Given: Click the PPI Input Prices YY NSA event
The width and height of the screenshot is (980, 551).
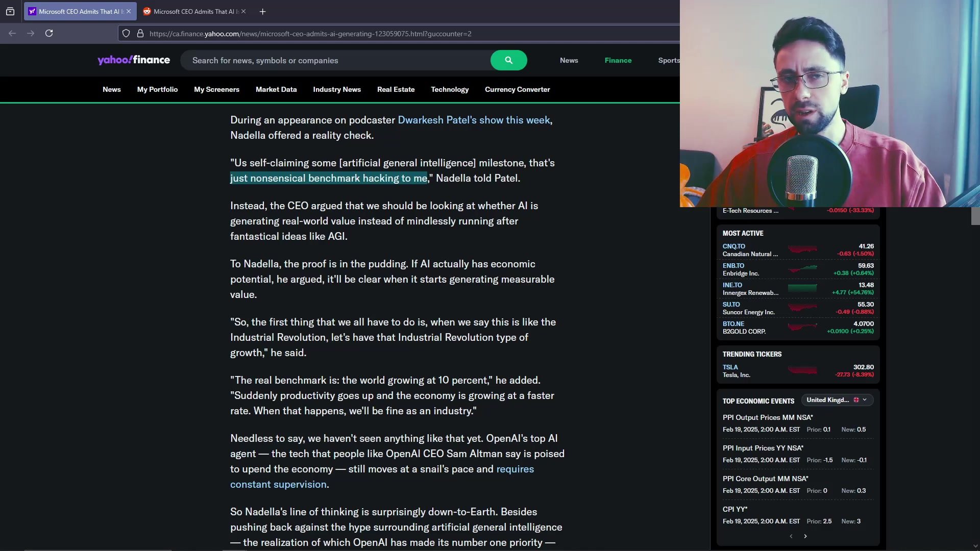Looking at the screenshot, I should [763, 448].
